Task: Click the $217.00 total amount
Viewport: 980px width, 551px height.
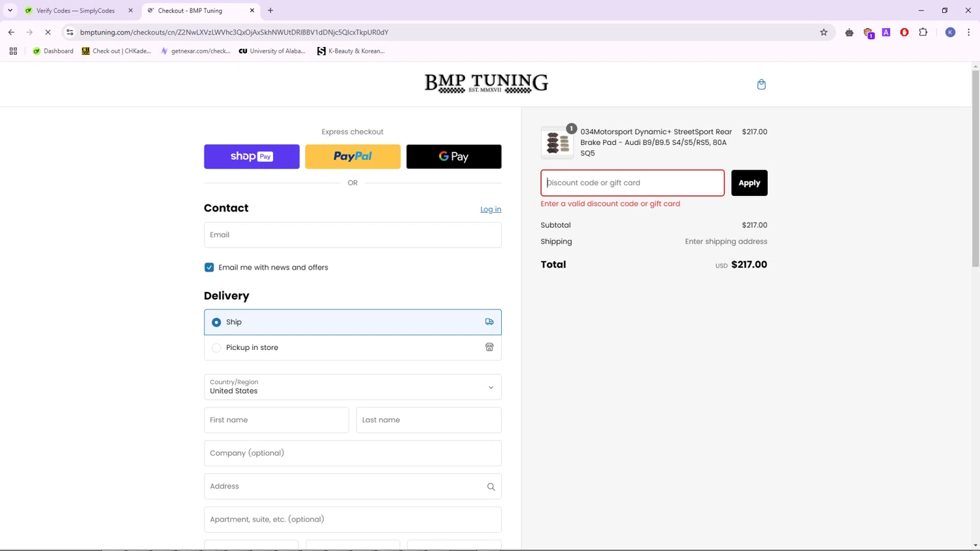Action: [749, 264]
